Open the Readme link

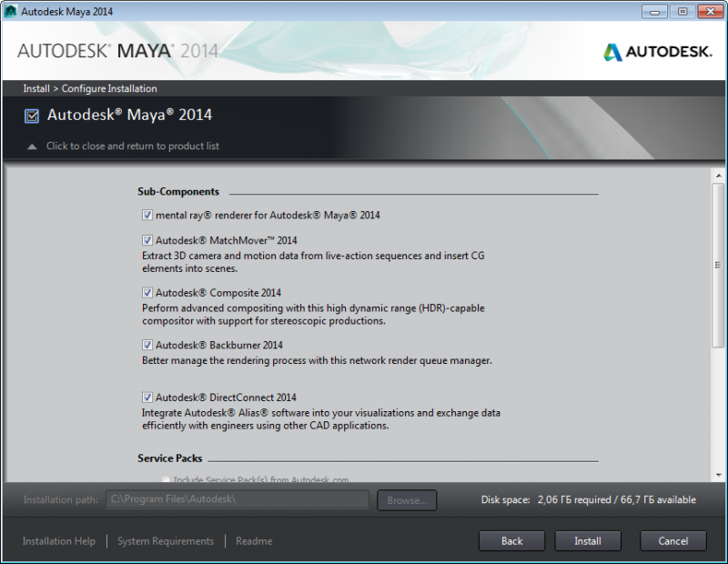(254, 541)
